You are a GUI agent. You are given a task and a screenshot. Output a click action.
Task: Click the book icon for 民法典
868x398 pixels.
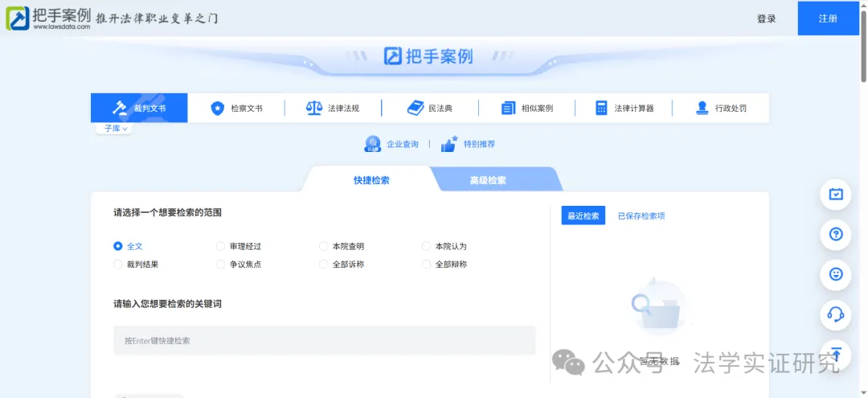416,108
